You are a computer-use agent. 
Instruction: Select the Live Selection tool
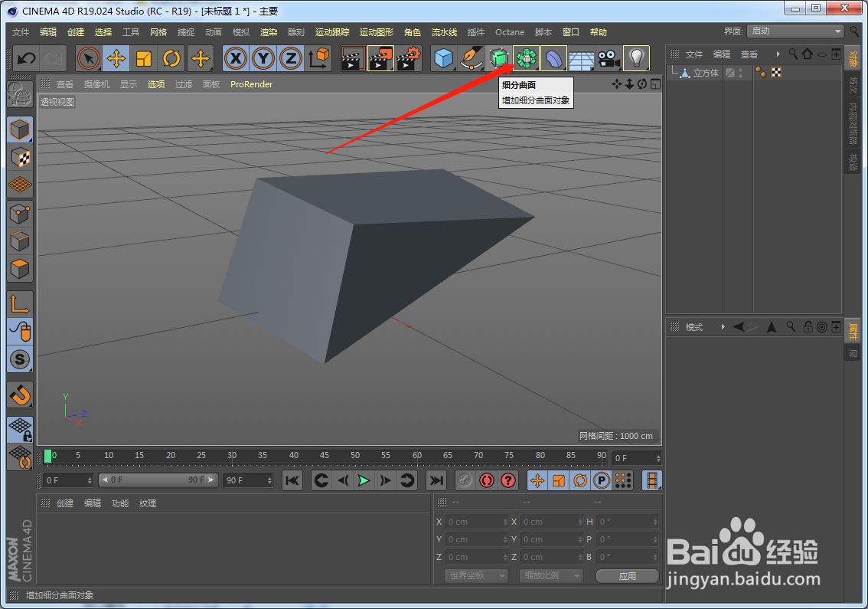[89, 58]
